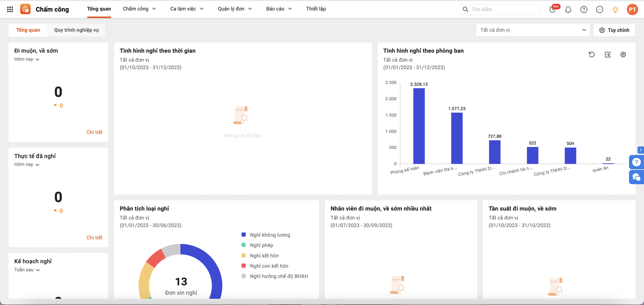Export the Tình hình nghỉ theo phòng ban chart
Image resolution: width=644 pixels, height=305 pixels.
point(608,54)
